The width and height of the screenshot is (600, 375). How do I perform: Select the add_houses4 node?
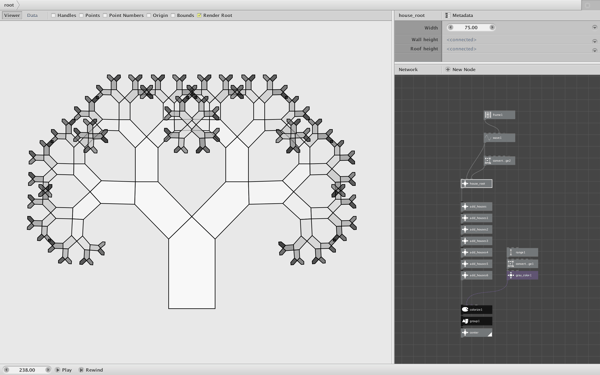(x=476, y=253)
